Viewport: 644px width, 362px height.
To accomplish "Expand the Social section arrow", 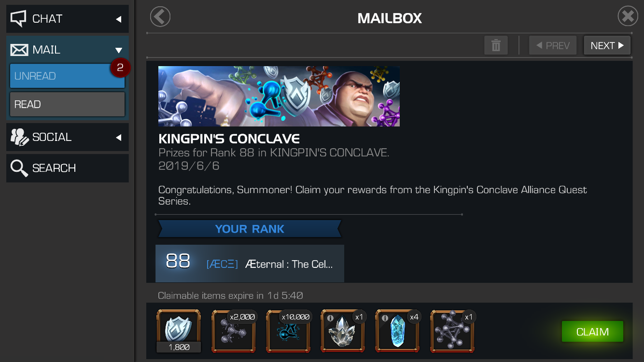I will tap(119, 138).
